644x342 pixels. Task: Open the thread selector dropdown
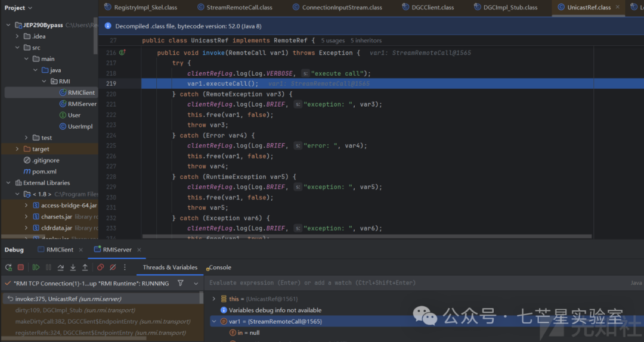point(196,283)
